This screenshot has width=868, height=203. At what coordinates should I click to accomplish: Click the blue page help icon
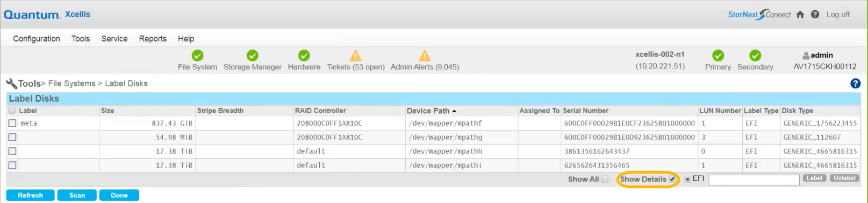[x=856, y=83]
